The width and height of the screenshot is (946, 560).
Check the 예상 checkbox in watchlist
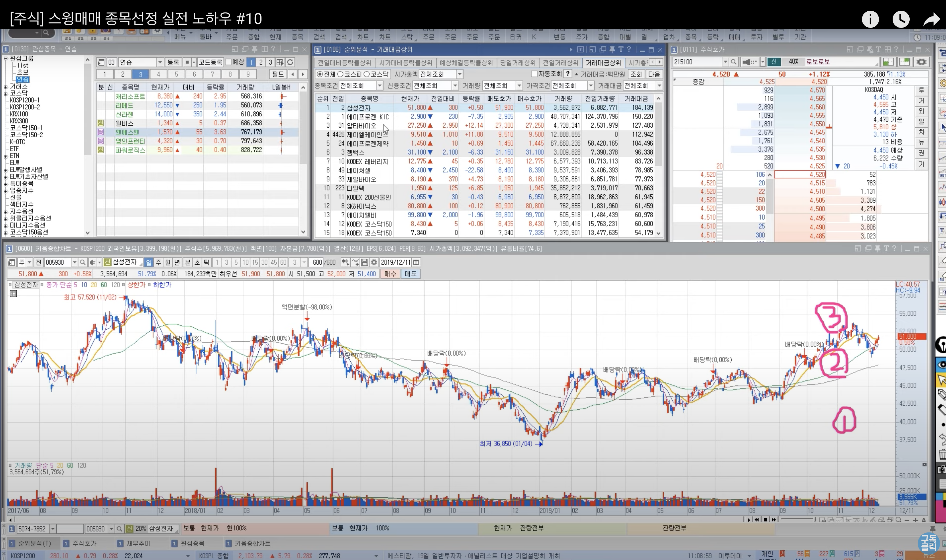[229, 62]
